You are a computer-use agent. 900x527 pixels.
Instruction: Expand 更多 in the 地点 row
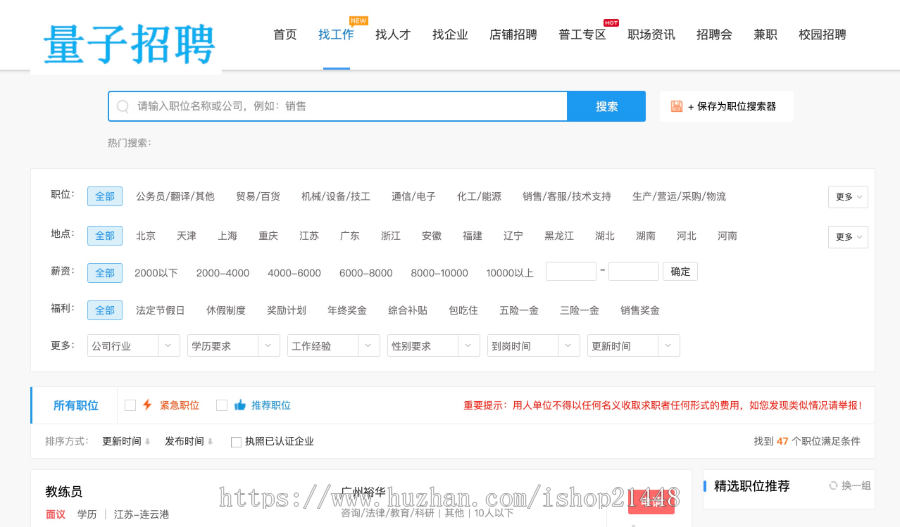click(848, 237)
